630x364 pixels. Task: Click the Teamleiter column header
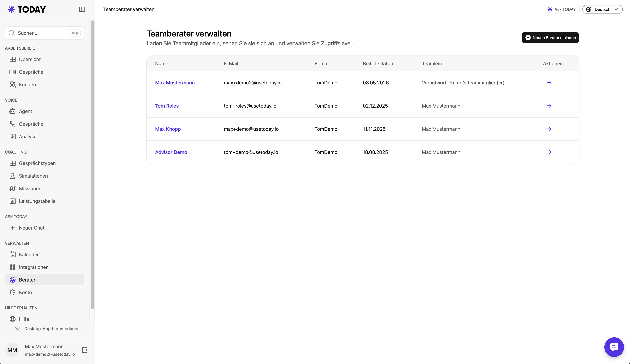pos(433,64)
